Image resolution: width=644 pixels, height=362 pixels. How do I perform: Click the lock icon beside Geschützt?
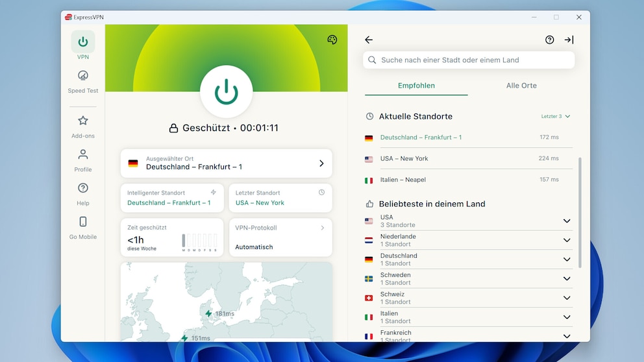(x=174, y=128)
